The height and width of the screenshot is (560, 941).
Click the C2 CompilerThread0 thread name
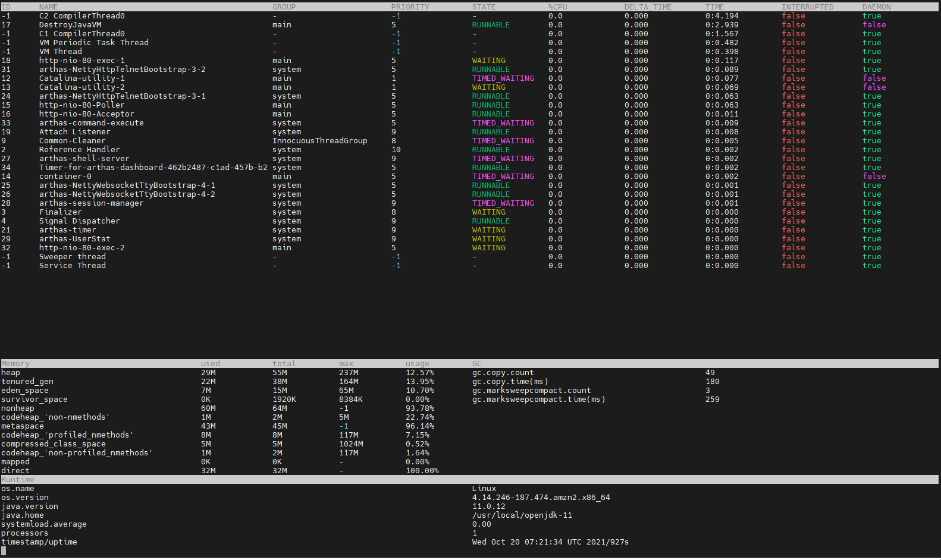click(82, 16)
